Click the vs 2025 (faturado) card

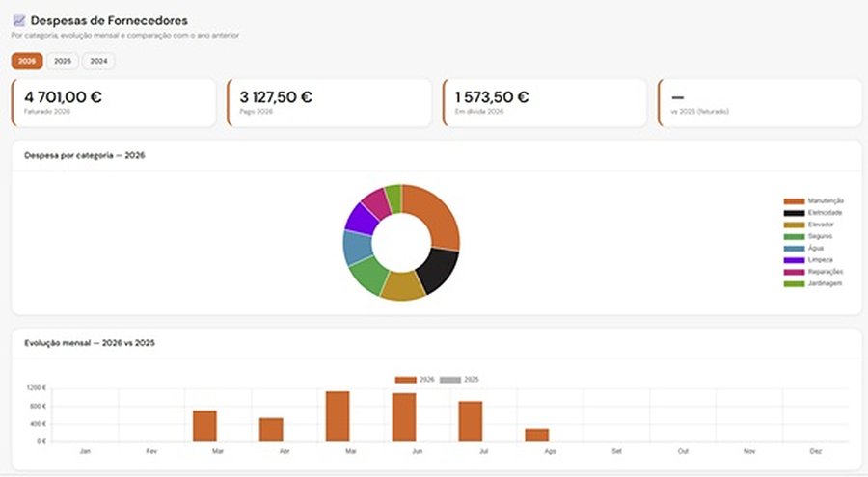pos(760,103)
